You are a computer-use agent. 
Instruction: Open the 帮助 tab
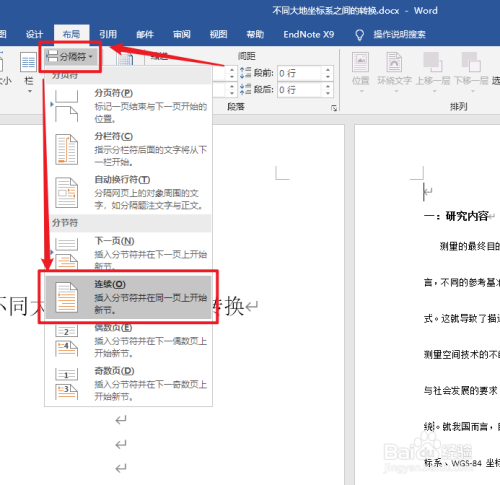pos(255,34)
